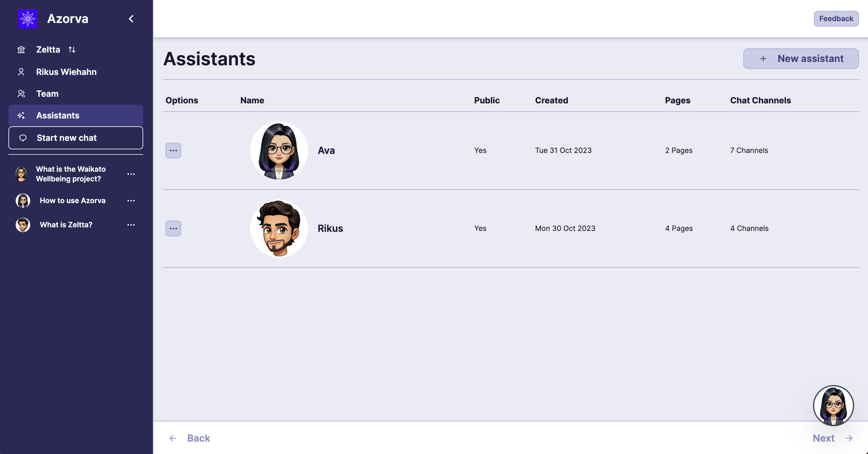Click the Feedback button

[836, 18]
